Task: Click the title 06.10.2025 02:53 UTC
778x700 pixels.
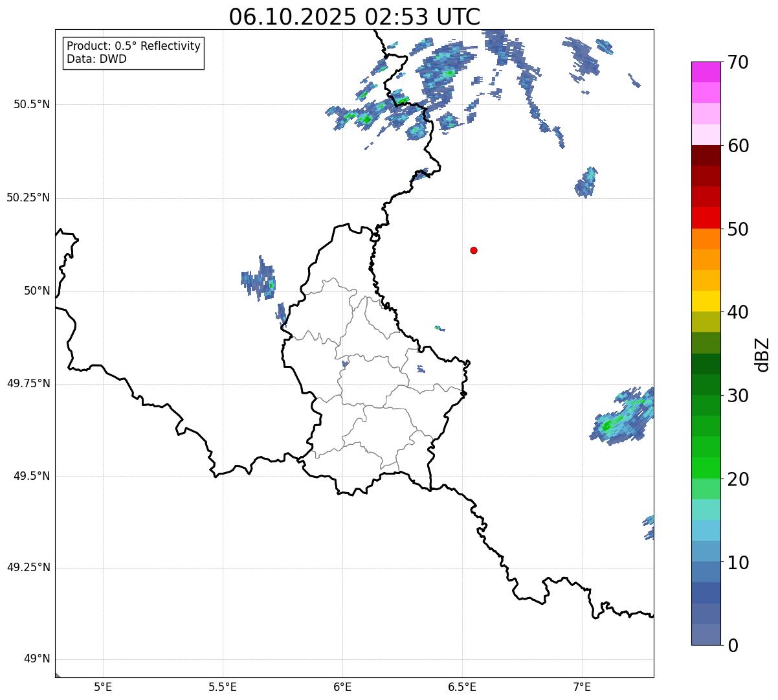Action: (355, 17)
